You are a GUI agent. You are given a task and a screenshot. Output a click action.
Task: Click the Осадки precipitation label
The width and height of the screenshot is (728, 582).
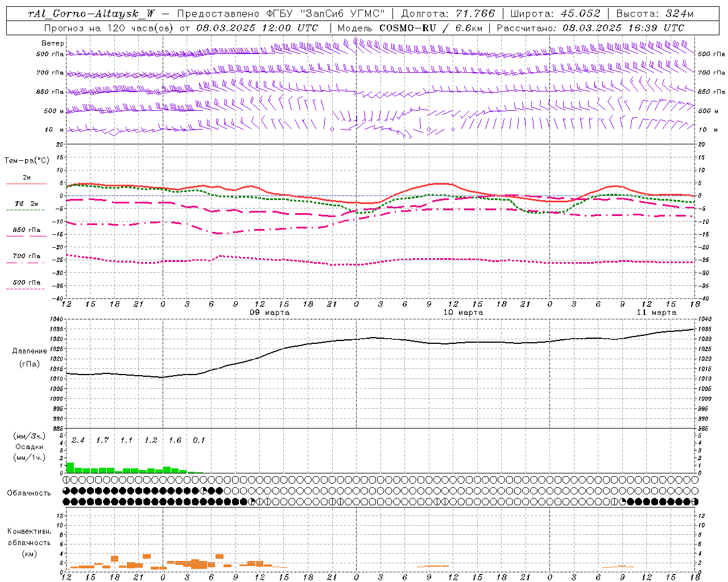[x=30, y=447]
